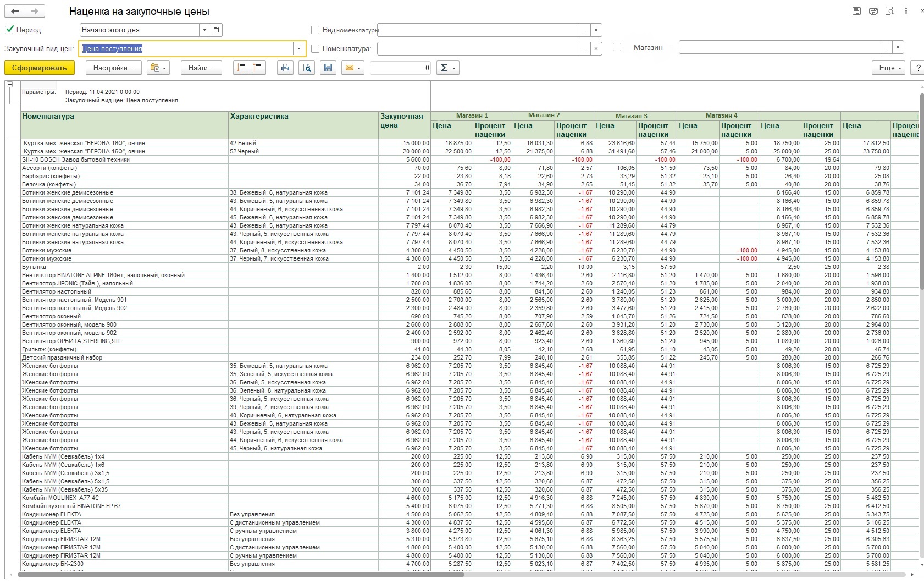This screenshot has height=584, width=924.
Task: Open the Sigma totals dropdown menu
Action: [x=447, y=68]
